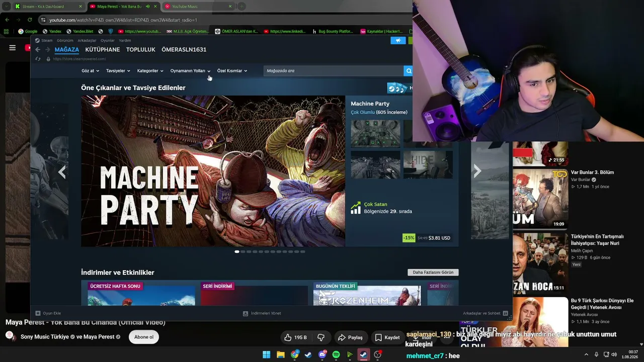Expand the Oynamanın Yolları dropdown
Viewport: 644px width, 362px height.
[x=190, y=71]
